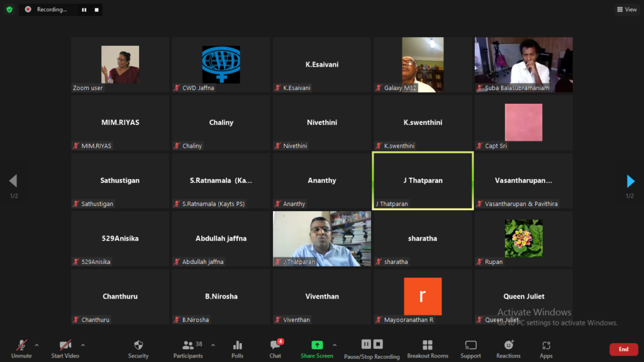Stop recording using the top-left indicator
644x362 pixels.
click(96, 10)
